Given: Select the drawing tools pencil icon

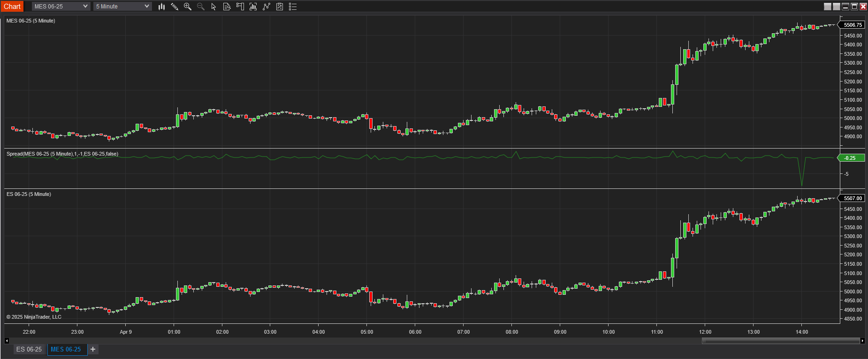Looking at the screenshot, I should [175, 7].
